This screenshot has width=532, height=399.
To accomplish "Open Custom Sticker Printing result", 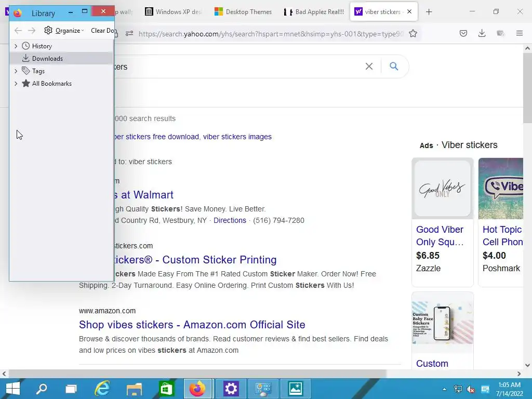I will 195,260.
